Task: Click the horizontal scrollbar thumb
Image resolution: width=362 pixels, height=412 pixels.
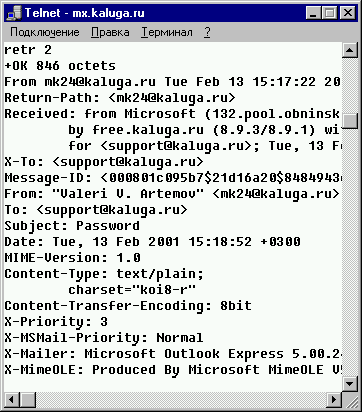Action: point(28,399)
